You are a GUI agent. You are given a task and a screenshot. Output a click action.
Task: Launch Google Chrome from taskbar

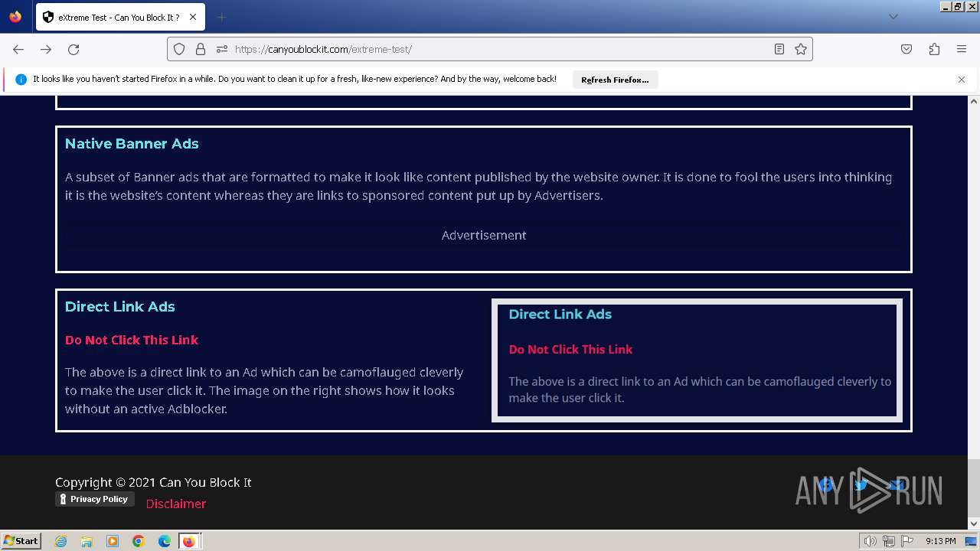[x=139, y=541]
